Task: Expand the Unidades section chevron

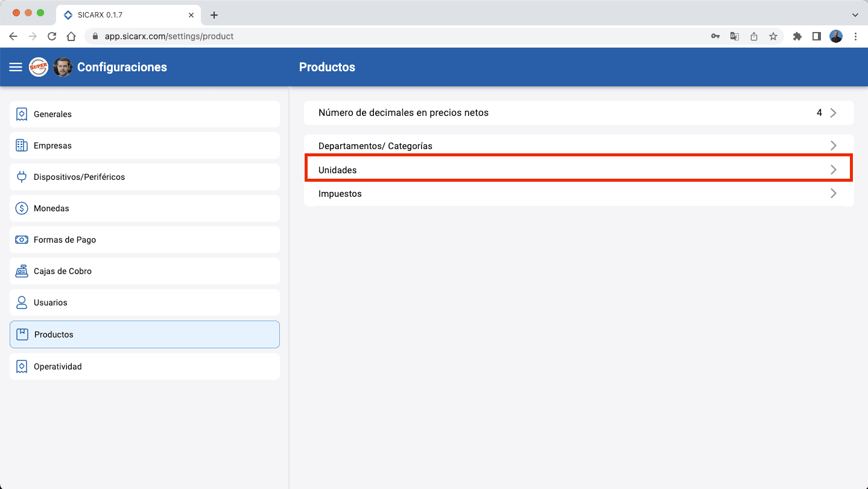Action: point(834,169)
